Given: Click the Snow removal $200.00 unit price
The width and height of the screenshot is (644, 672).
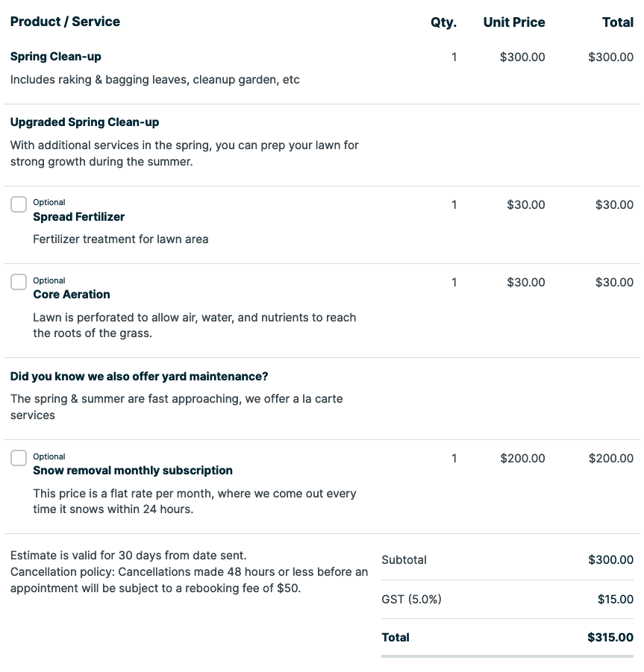Looking at the screenshot, I should [522, 458].
